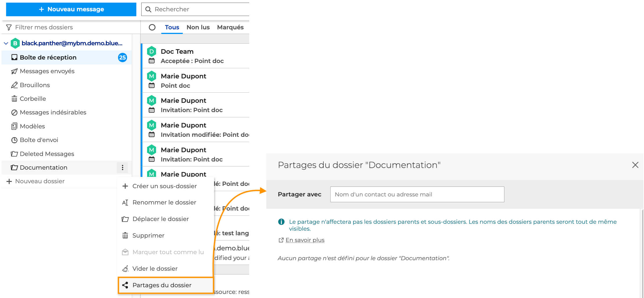
Task: Open Messages envoyés folder
Action: 47,71
